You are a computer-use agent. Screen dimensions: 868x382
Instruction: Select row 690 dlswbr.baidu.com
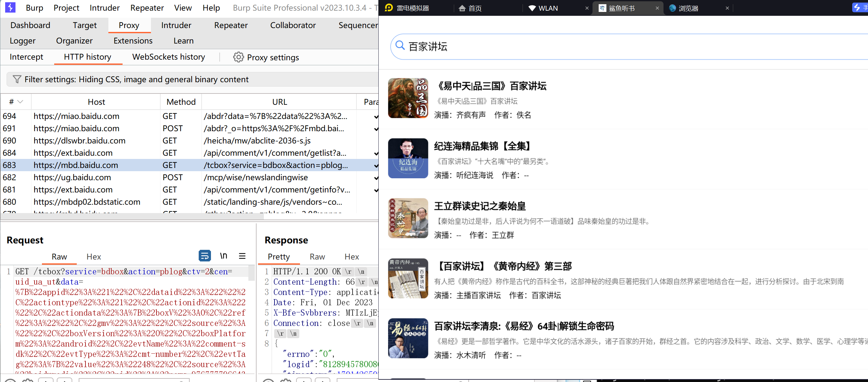pyautogui.click(x=189, y=141)
